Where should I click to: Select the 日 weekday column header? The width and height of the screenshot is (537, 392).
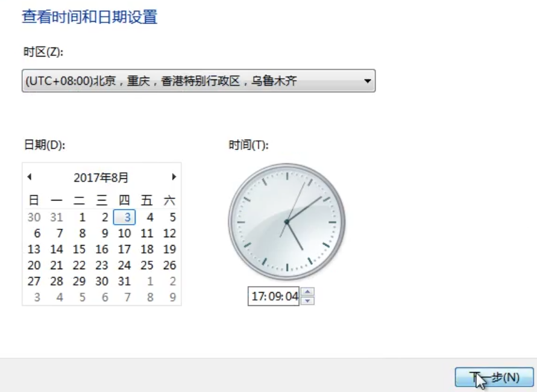click(x=34, y=201)
